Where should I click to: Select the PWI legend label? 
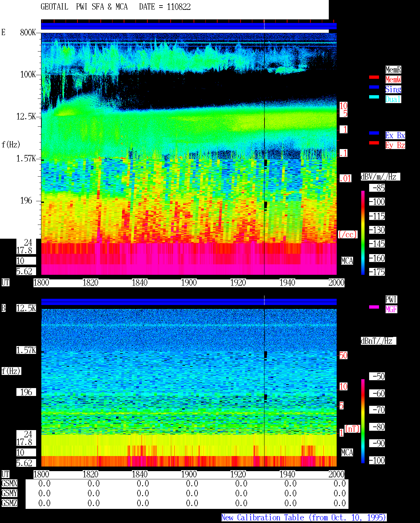(391, 299)
